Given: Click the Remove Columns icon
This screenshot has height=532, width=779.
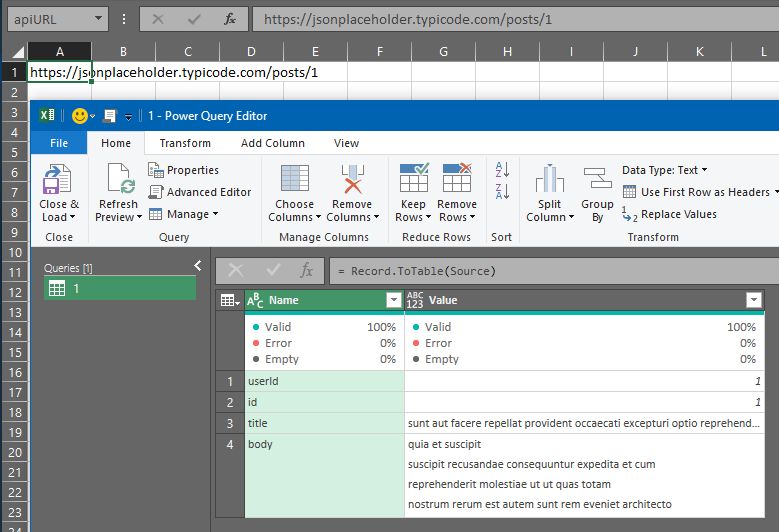Looking at the screenshot, I should pos(352,179).
